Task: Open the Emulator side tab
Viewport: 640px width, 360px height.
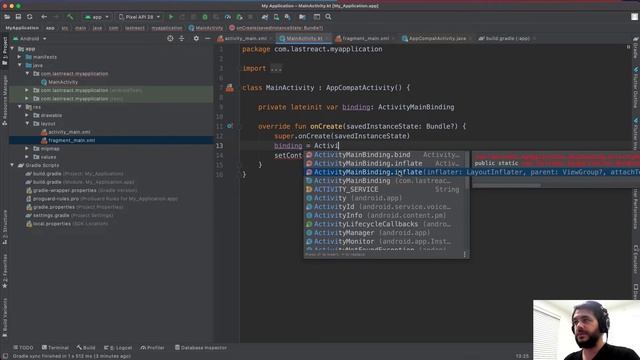Action: (x=636, y=259)
